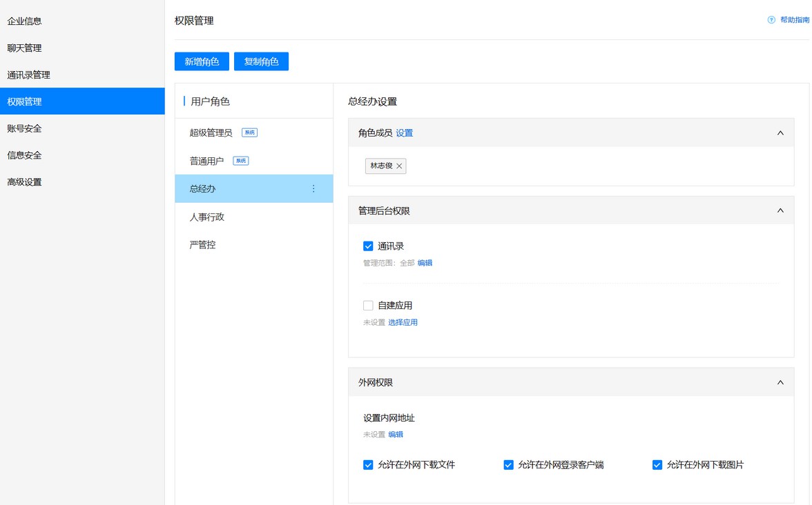Uncheck 允许在外网下载文件
812x505 pixels.
coord(368,465)
